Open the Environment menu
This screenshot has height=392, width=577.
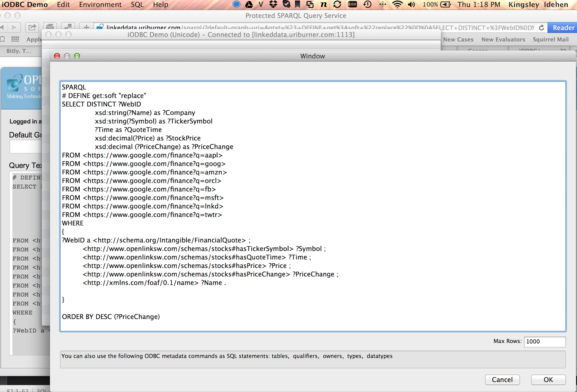click(x=100, y=5)
